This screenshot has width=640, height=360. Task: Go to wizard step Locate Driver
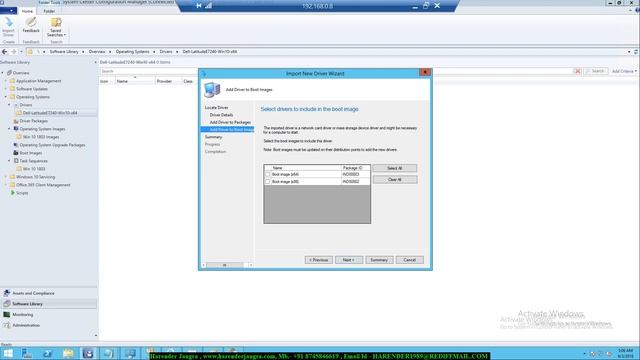tap(216, 108)
